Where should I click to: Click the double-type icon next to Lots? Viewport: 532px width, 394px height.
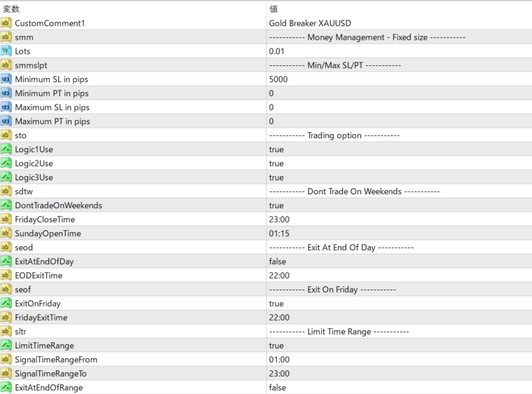tap(6, 51)
